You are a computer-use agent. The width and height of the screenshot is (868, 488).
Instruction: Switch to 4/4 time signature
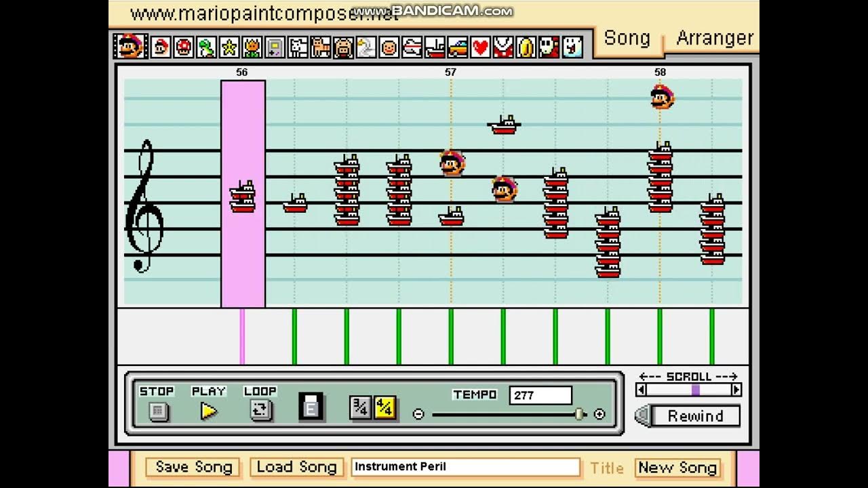pyautogui.click(x=384, y=407)
